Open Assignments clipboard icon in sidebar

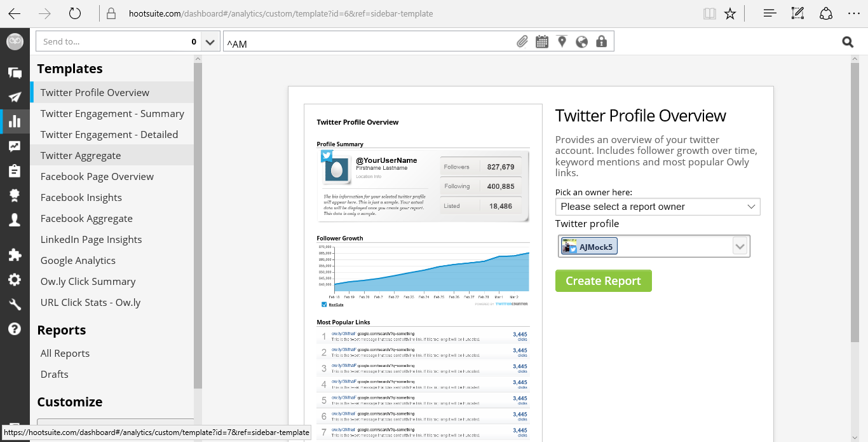[15, 171]
